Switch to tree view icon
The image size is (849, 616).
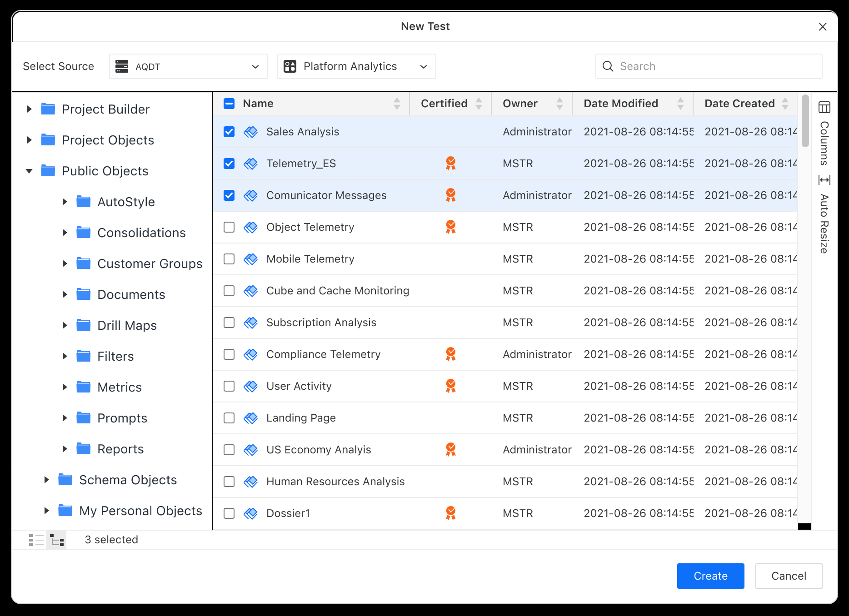tap(57, 540)
